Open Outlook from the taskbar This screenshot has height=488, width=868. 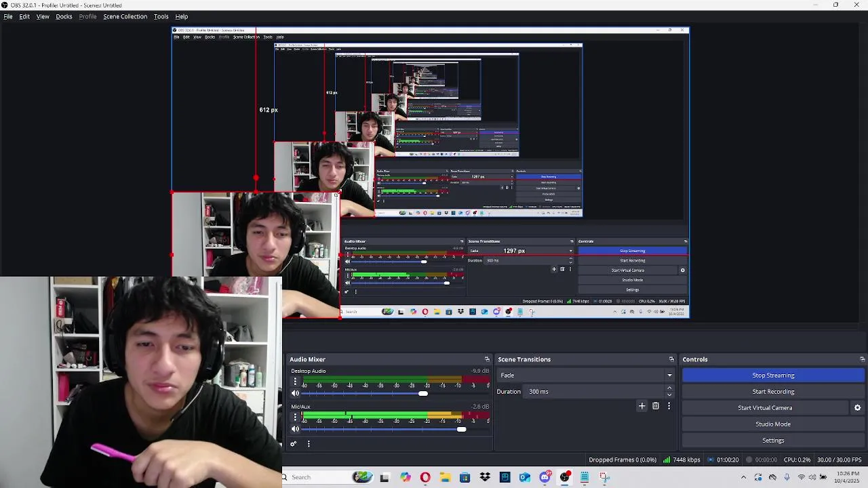point(525,477)
